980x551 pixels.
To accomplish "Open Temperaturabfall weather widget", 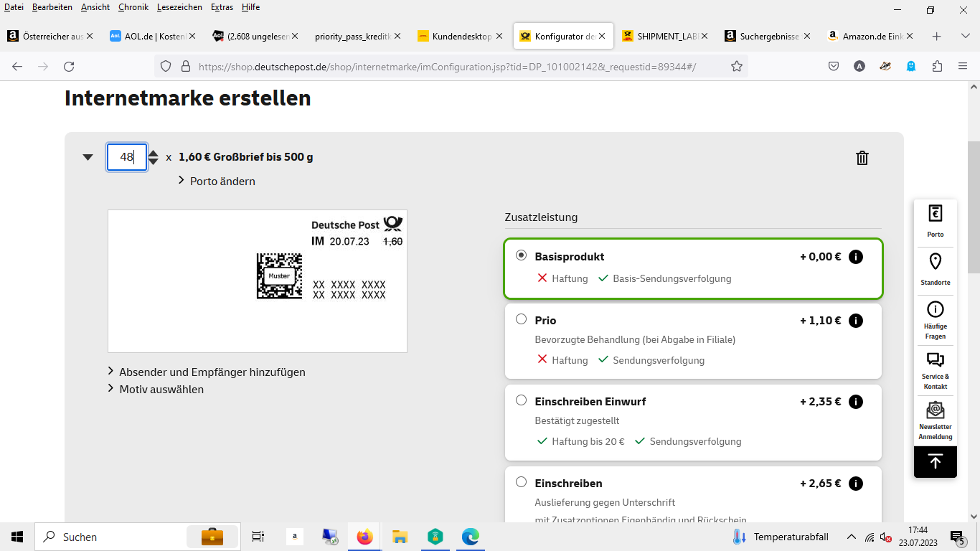I will click(x=781, y=537).
